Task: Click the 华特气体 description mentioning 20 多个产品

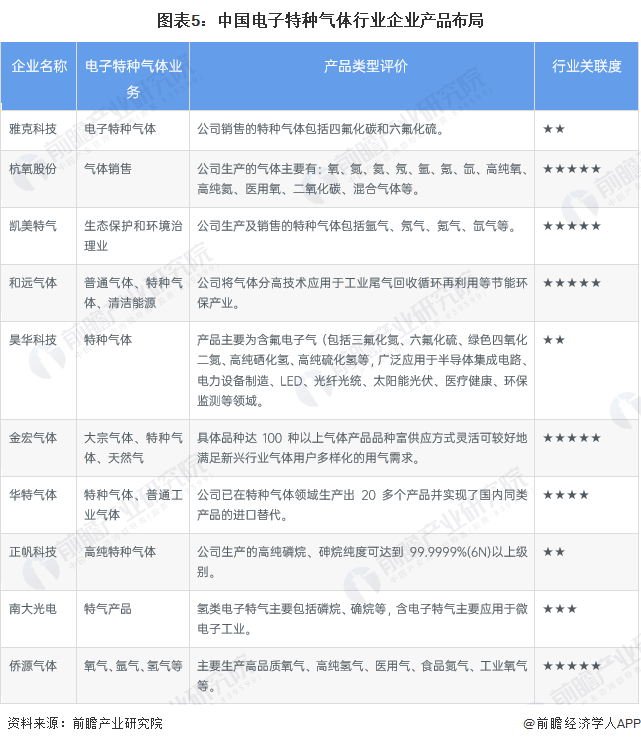Action: 362,505
